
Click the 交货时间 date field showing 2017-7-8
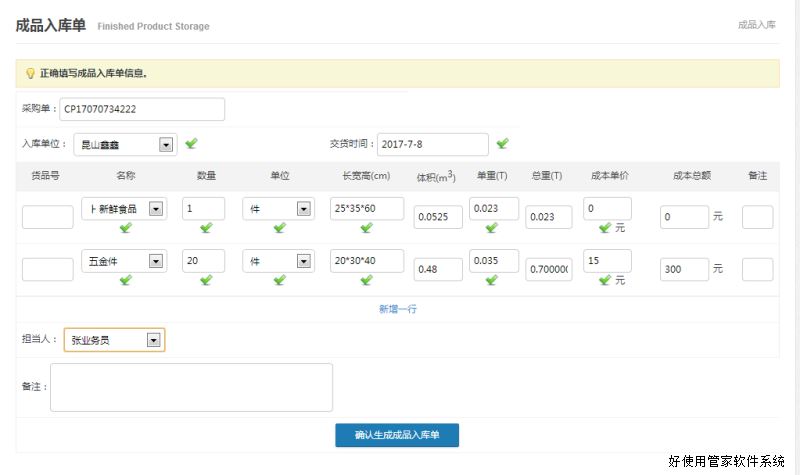click(x=432, y=144)
